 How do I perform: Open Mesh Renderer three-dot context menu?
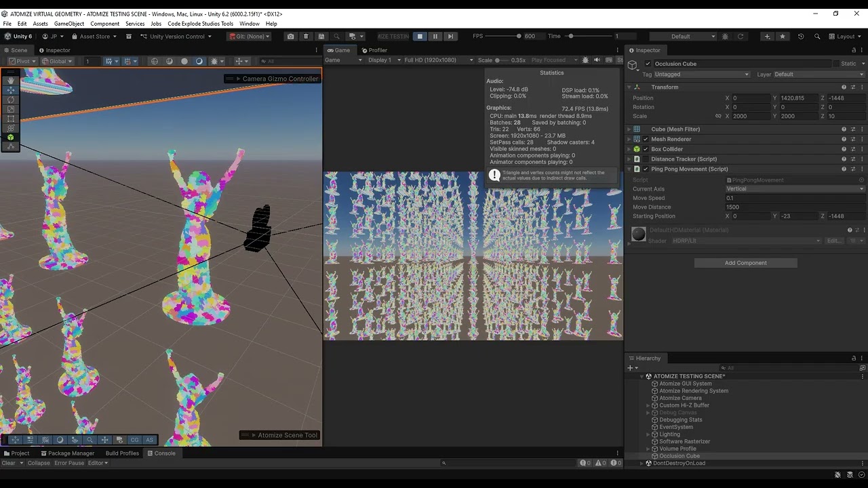(862, 139)
